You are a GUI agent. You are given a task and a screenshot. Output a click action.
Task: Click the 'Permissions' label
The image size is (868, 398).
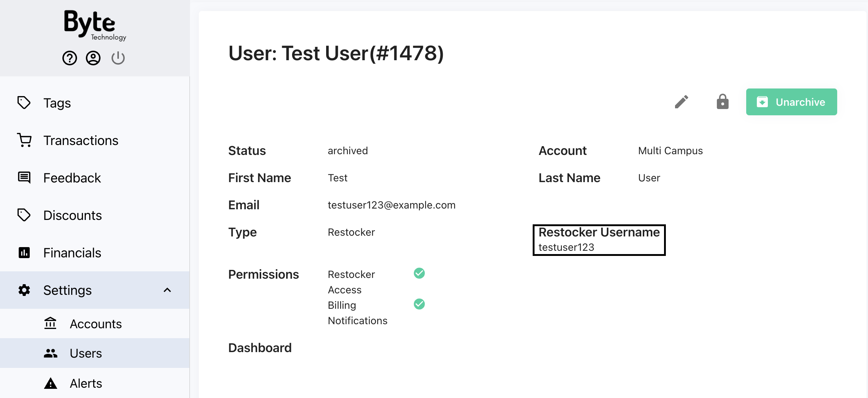pyautogui.click(x=263, y=274)
